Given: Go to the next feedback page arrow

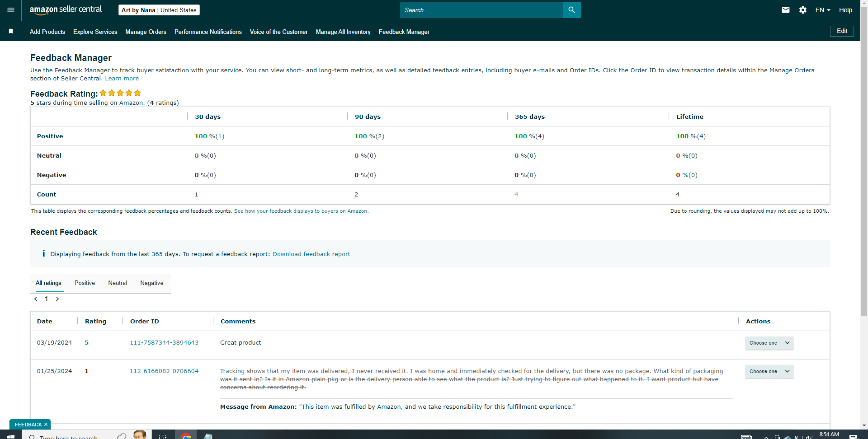Looking at the screenshot, I should point(57,299).
